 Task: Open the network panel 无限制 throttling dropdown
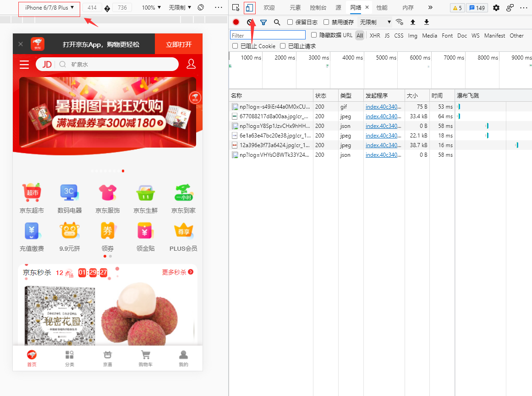375,22
